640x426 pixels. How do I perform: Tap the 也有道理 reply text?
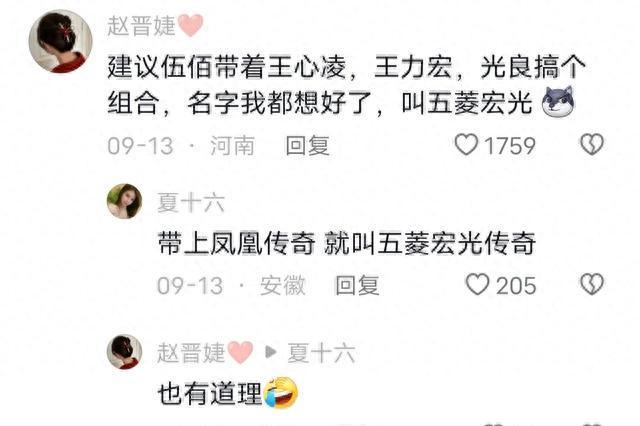210,394
